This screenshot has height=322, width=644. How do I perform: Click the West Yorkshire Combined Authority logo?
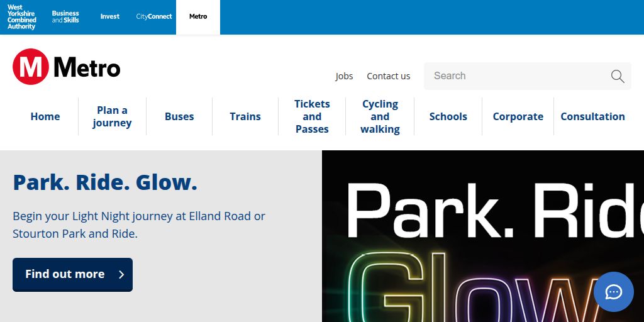tap(22, 17)
